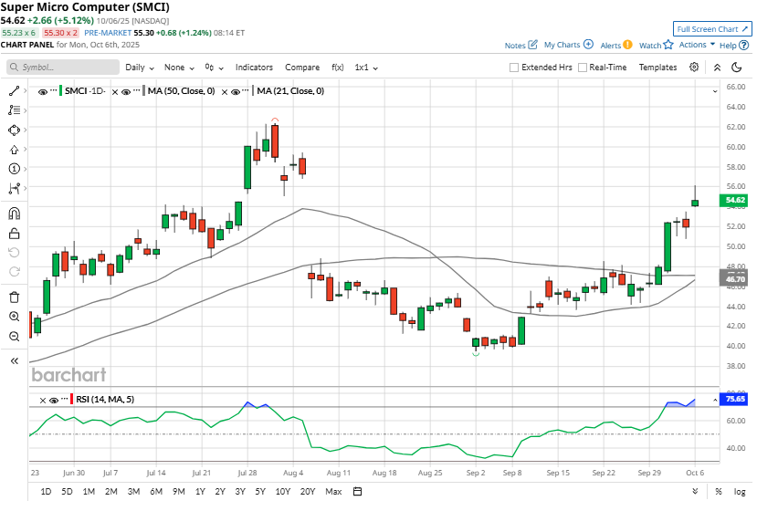Remove the MA (50, Close, 0) study

[115, 92]
